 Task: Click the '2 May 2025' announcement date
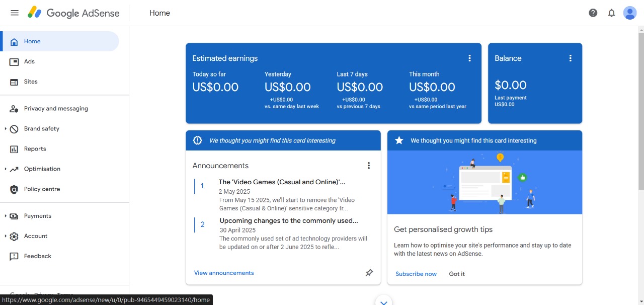coord(234,192)
